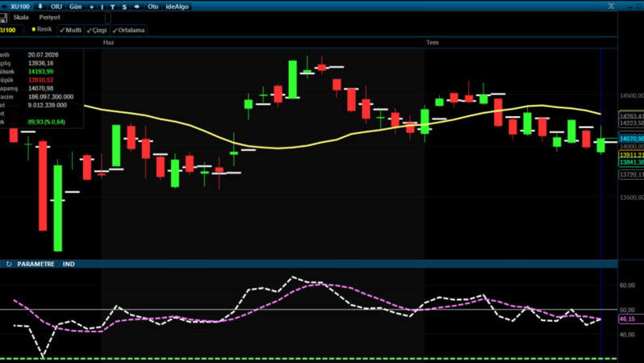The image size is (644, 363).
Task: Open the Periyot menu
Action: click(x=50, y=17)
